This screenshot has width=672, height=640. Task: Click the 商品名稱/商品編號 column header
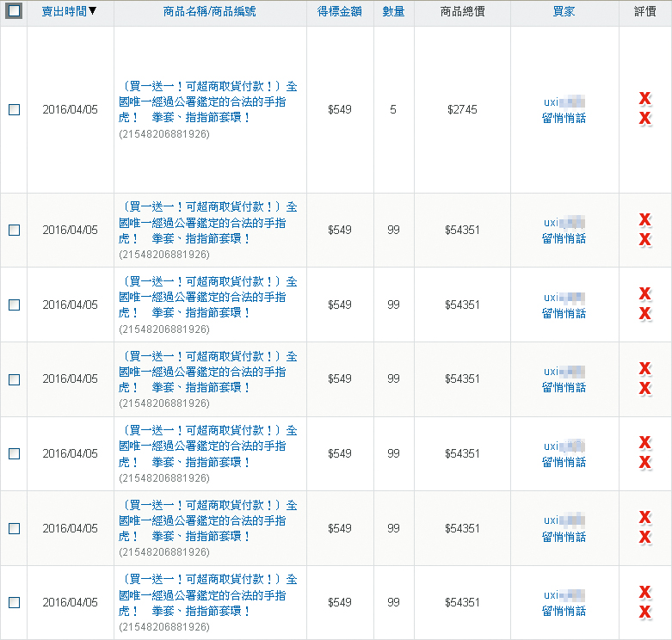(210, 11)
